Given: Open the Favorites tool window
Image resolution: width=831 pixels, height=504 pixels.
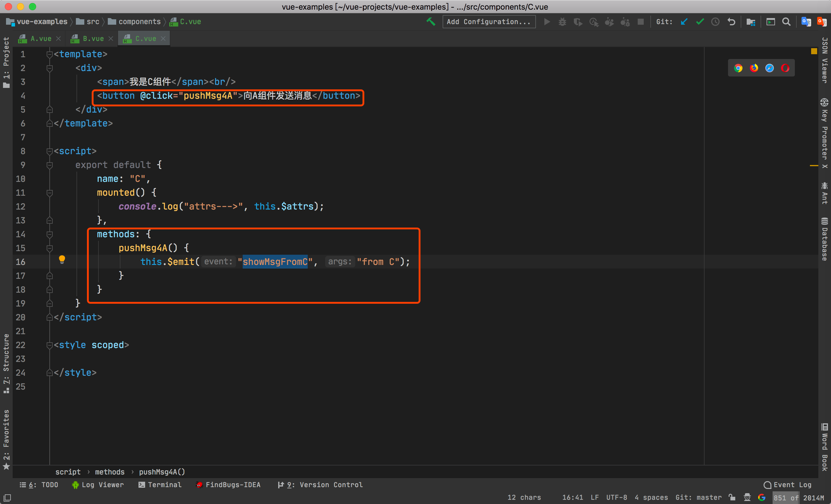Looking at the screenshot, I should click(6, 440).
